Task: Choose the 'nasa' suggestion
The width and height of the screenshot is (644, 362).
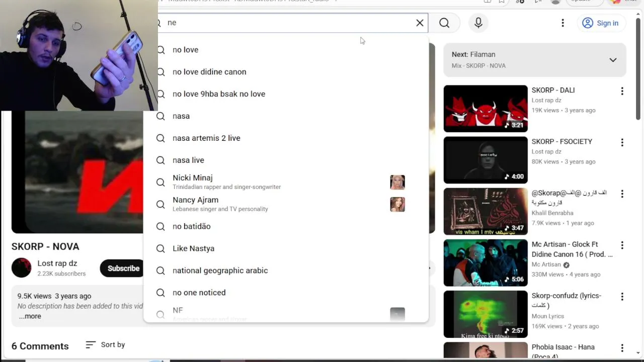Action: pyautogui.click(x=286, y=116)
